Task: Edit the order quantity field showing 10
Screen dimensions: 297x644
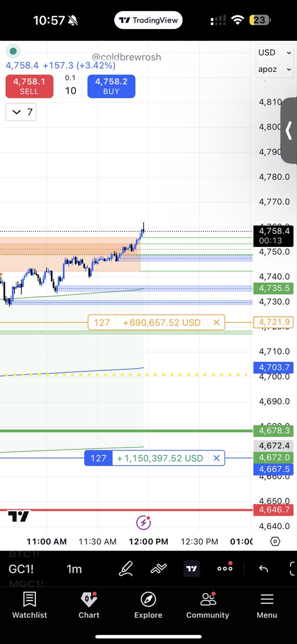Action: coord(71,91)
